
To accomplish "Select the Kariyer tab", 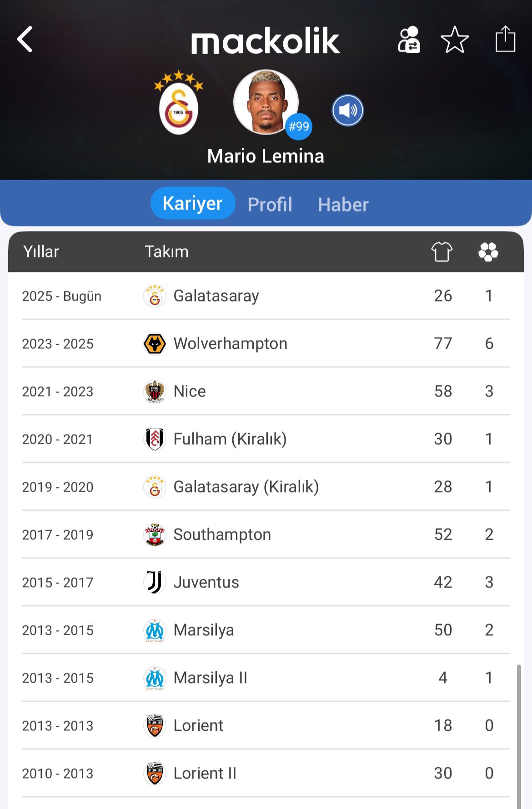I will click(193, 203).
